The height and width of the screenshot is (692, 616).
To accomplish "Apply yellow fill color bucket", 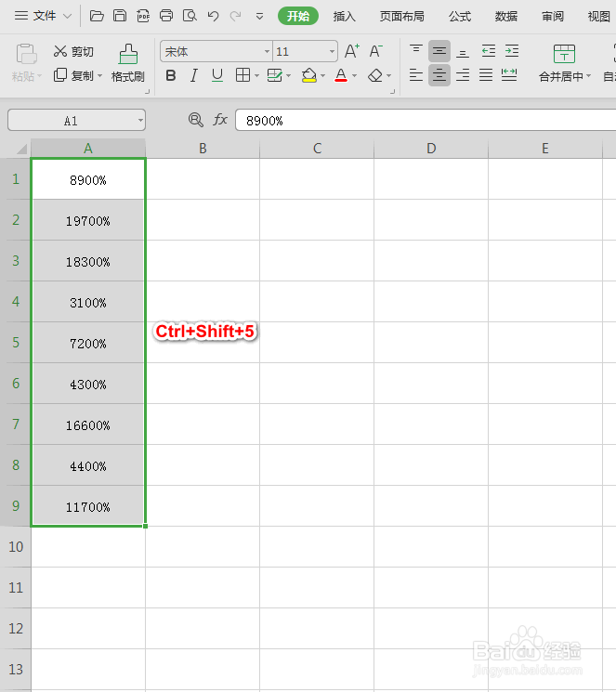I will pyautogui.click(x=309, y=75).
